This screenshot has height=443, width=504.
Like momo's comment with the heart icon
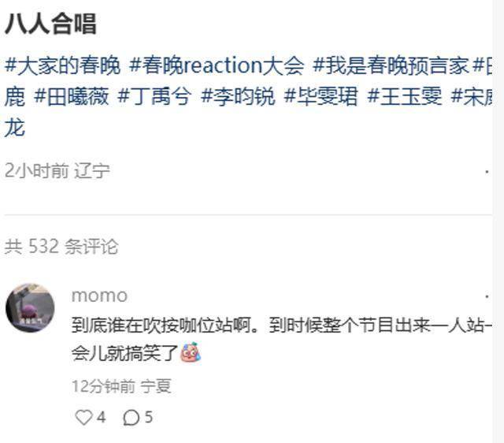[x=84, y=418]
